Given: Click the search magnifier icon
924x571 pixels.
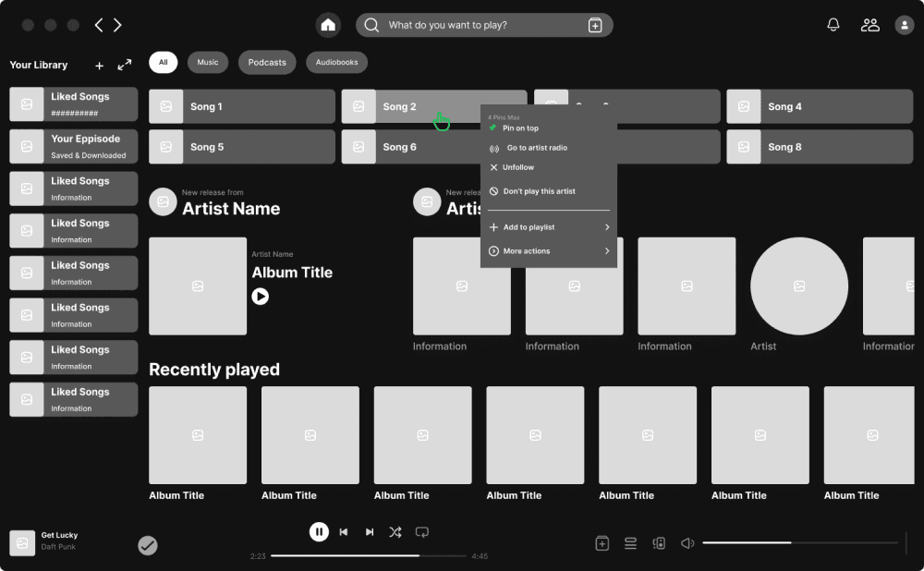Looking at the screenshot, I should tap(371, 25).
